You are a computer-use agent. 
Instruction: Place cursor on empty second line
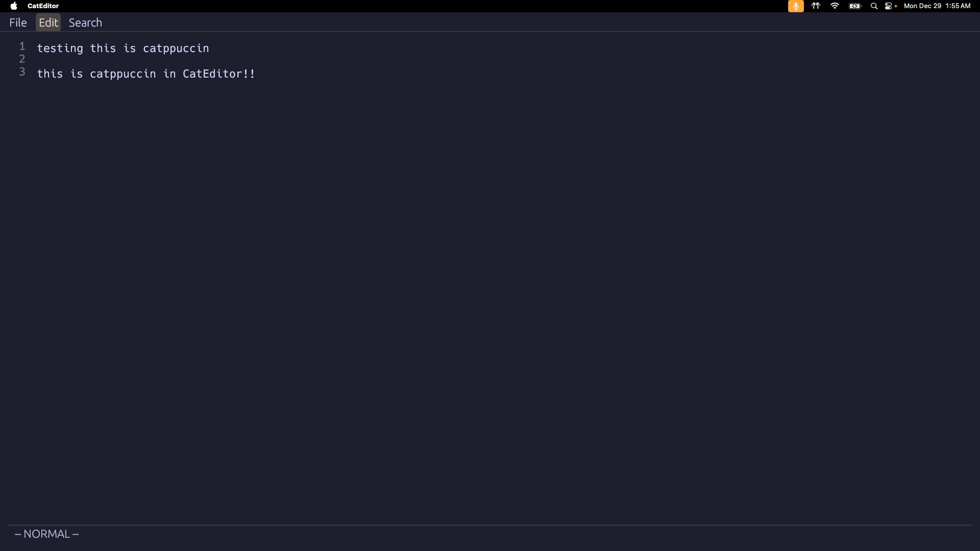click(102, 61)
